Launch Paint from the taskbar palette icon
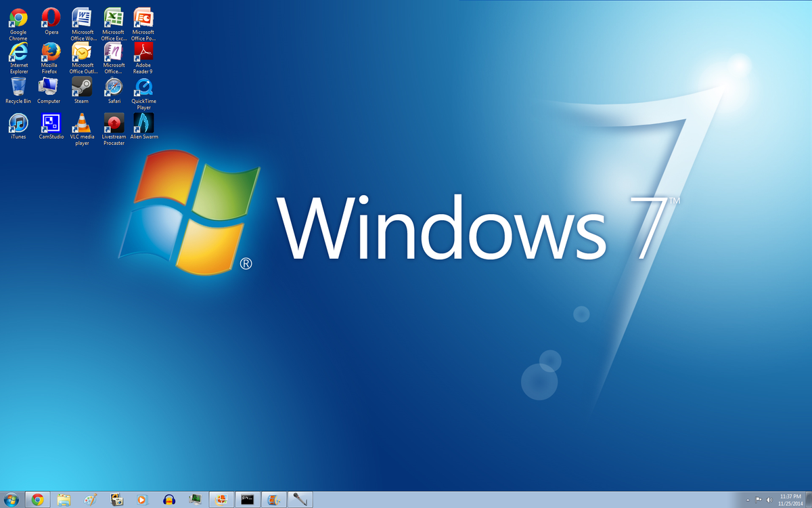Screen dimensions: 812x508 point(90,500)
